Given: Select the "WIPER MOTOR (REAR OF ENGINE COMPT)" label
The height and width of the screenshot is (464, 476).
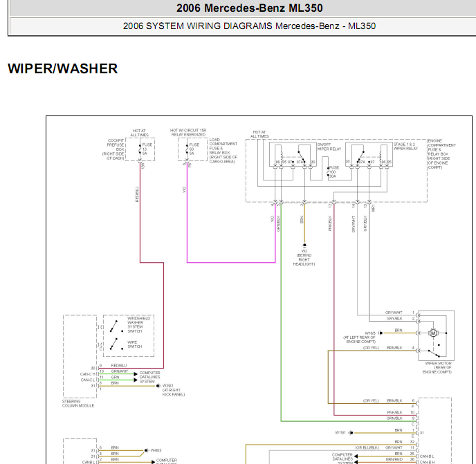Looking at the screenshot, I should (437, 367).
